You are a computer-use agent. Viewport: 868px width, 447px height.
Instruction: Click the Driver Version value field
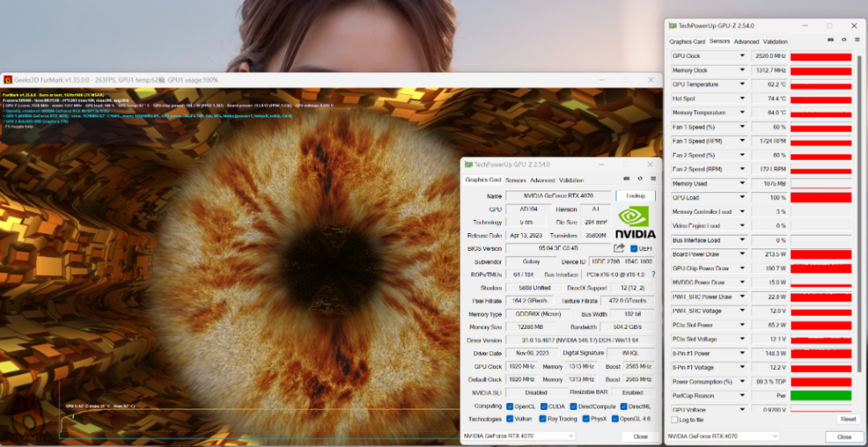[x=580, y=340]
